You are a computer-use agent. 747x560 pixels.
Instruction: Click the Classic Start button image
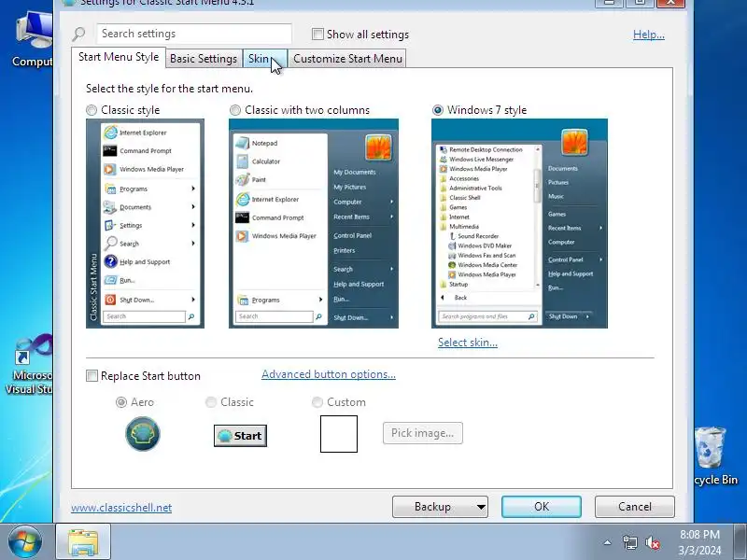point(240,436)
